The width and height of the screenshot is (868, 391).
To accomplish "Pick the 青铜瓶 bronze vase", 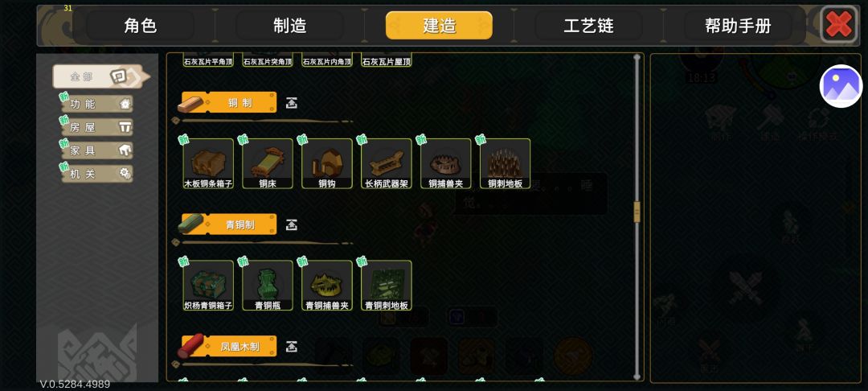I will click(x=268, y=286).
